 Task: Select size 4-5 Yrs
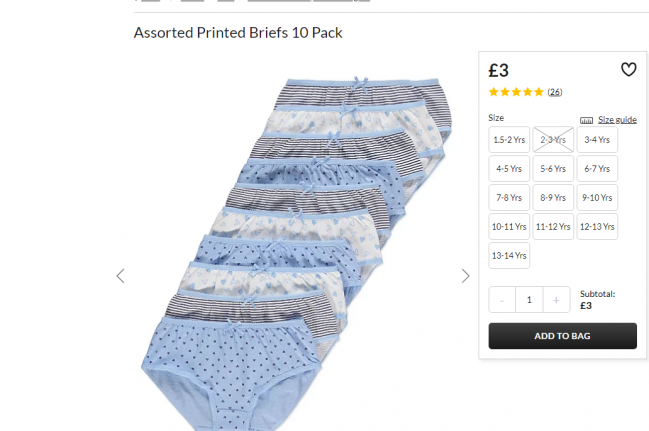coord(509,169)
